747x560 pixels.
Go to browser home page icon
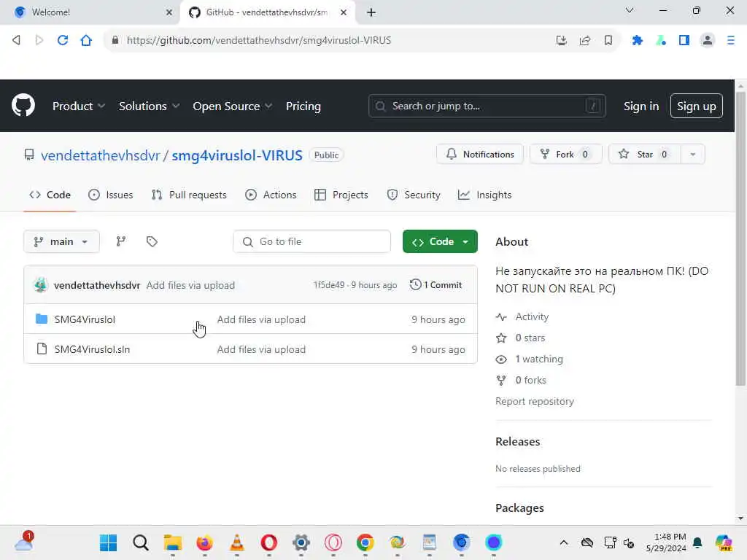(x=86, y=40)
